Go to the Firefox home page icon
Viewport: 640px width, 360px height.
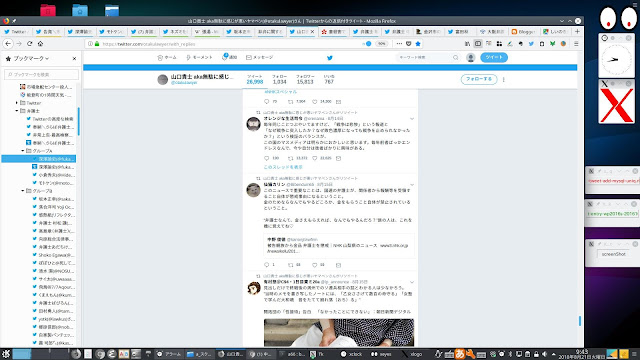click(x=40, y=44)
